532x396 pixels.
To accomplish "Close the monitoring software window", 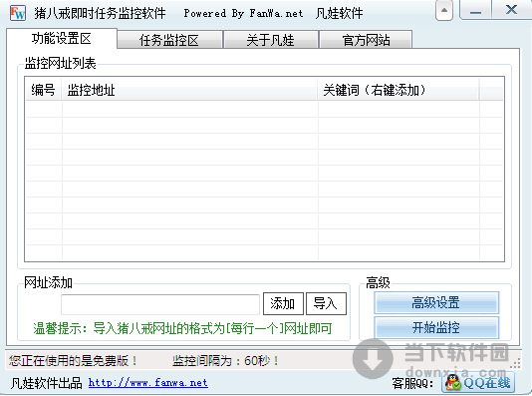I will point(511,10).
